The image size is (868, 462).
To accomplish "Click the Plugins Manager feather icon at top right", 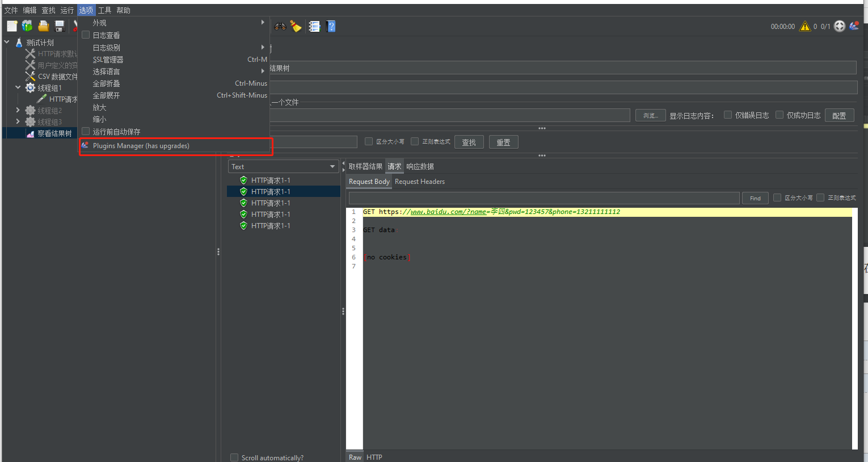I will pyautogui.click(x=854, y=26).
